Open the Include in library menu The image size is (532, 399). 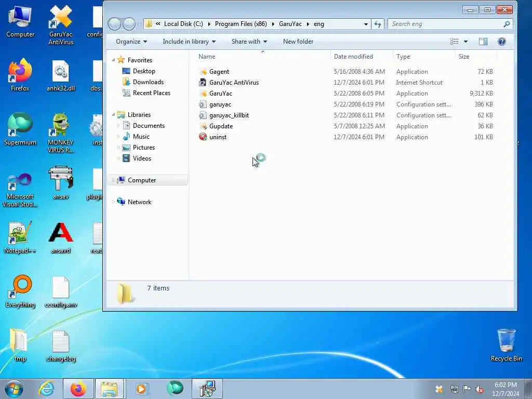coord(189,42)
